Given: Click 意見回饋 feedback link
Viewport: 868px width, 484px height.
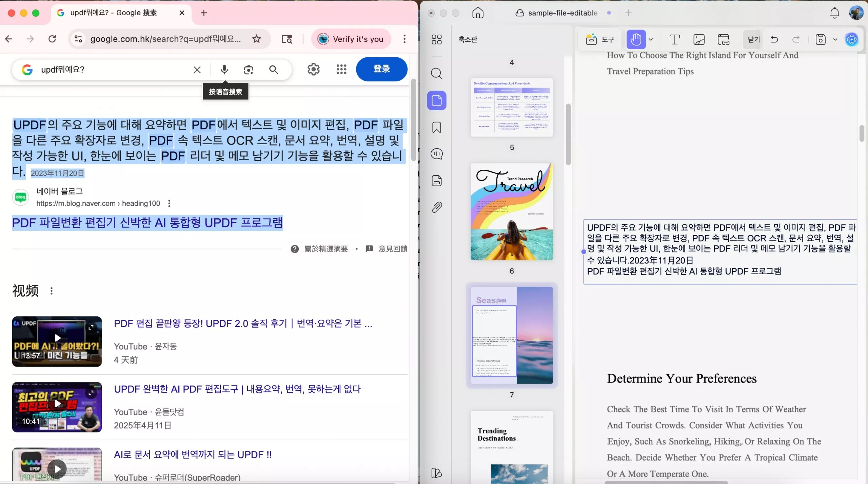Looking at the screenshot, I should click(393, 249).
